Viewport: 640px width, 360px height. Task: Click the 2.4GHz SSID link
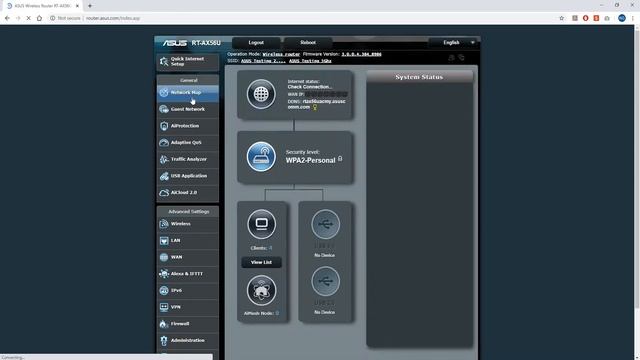[x=263, y=61]
